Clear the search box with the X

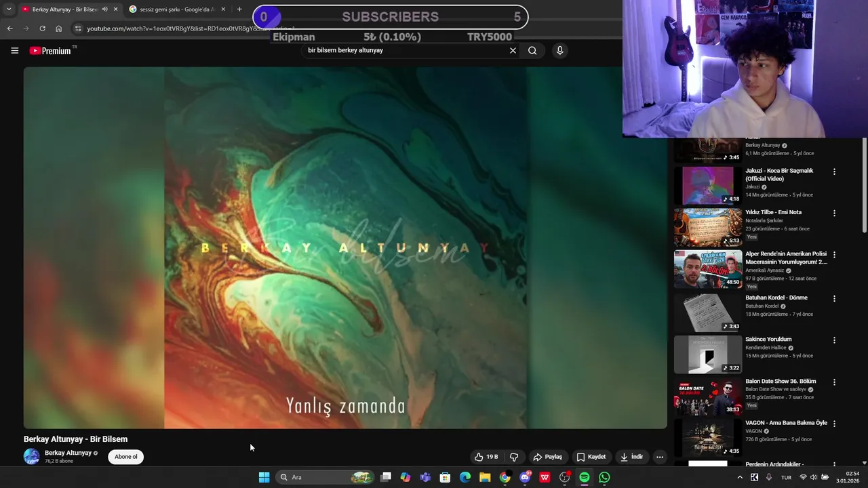point(513,50)
